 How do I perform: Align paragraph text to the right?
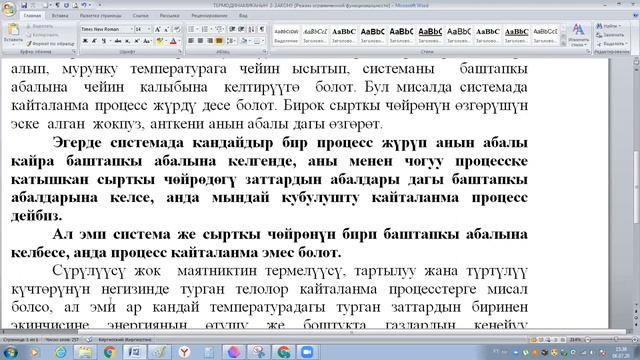[x=210, y=41]
